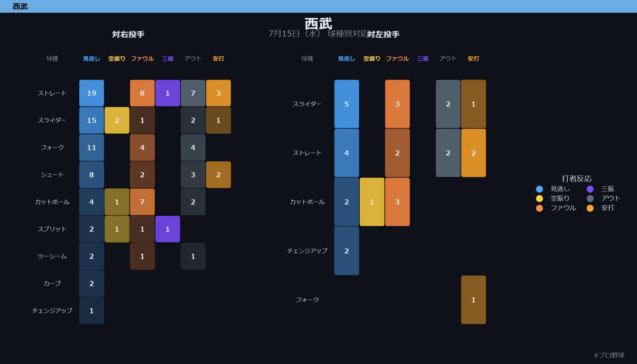Select ツーシーム ファウル cell showing 1

click(142, 256)
